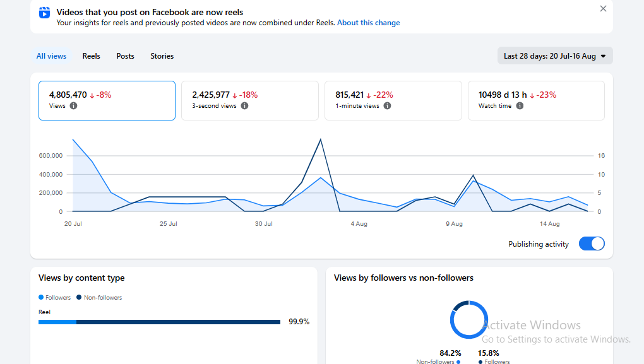Click the followers donut chart
The width and height of the screenshot is (644, 364).
468,320
